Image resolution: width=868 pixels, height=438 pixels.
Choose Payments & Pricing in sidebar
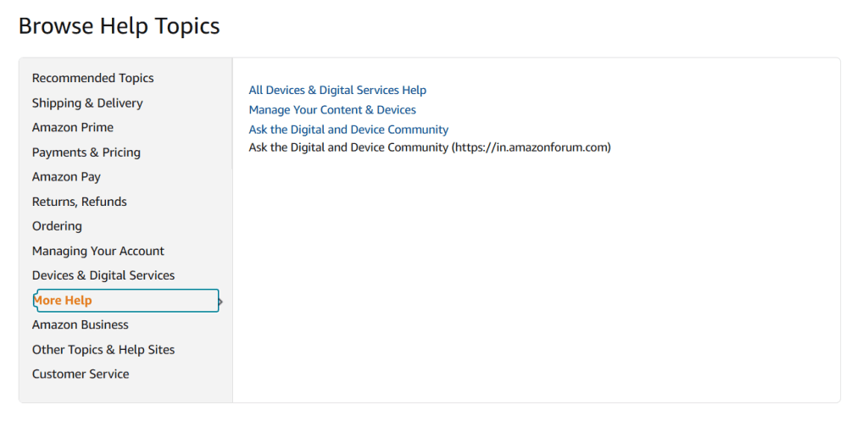pos(86,152)
